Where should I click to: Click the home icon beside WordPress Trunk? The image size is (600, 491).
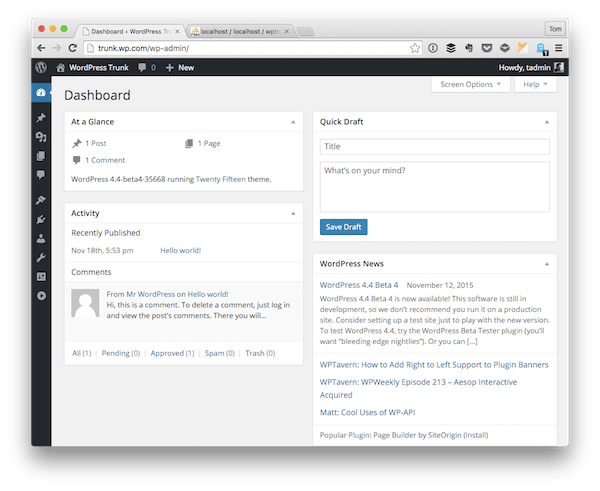60,68
